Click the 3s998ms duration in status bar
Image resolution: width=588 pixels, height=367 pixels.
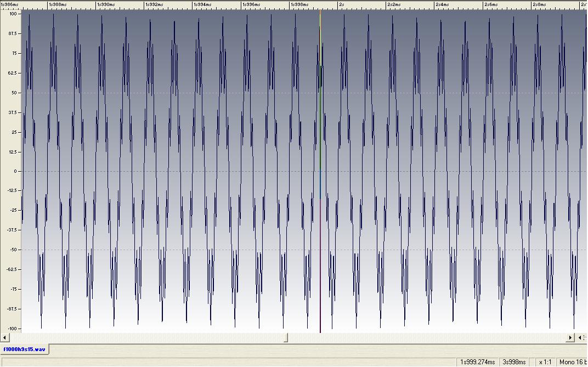click(x=514, y=362)
